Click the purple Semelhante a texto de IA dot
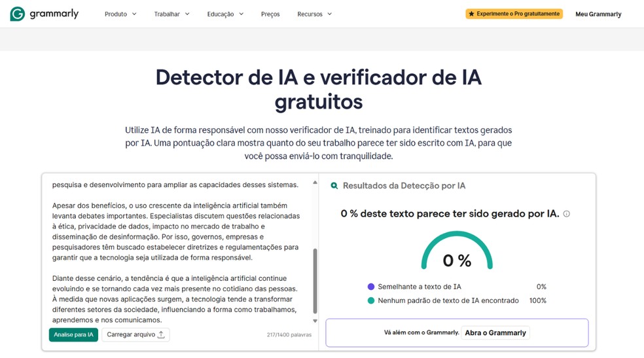The height and width of the screenshot is (358, 644). click(x=371, y=287)
